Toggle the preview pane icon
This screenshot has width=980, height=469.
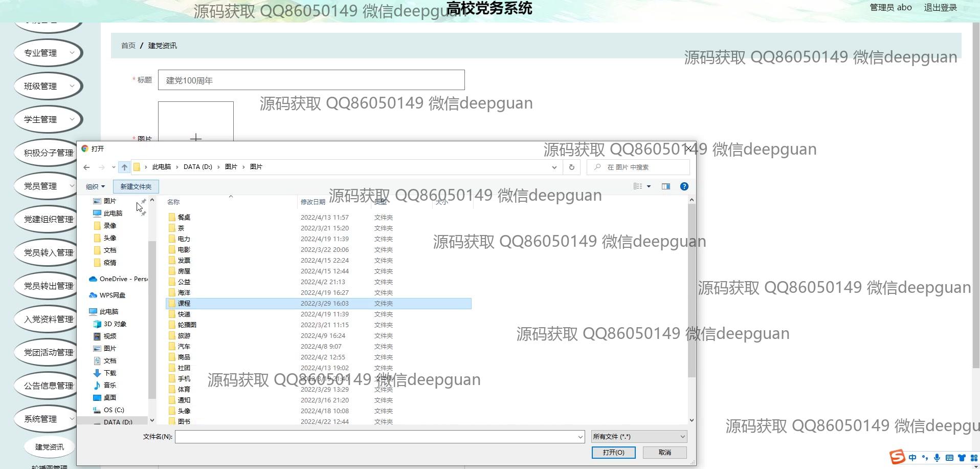coord(666,186)
